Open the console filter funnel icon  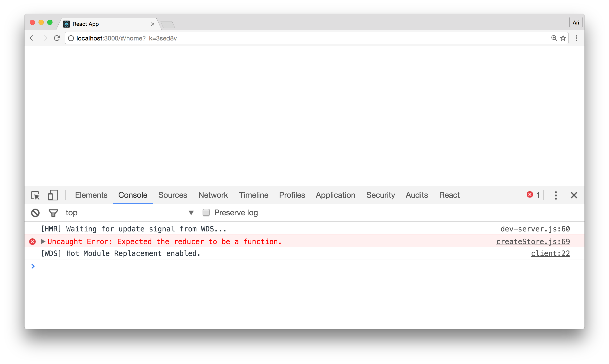tap(53, 213)
